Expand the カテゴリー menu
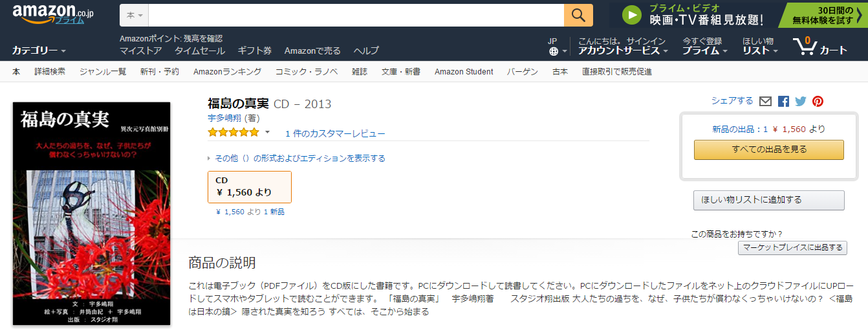This screenshot has height=336, width=868. click(39, 50)
